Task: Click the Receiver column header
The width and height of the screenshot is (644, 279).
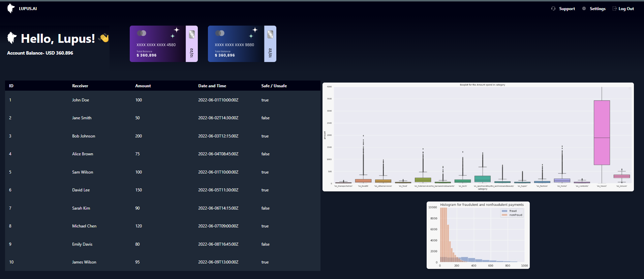Action: 80,86
